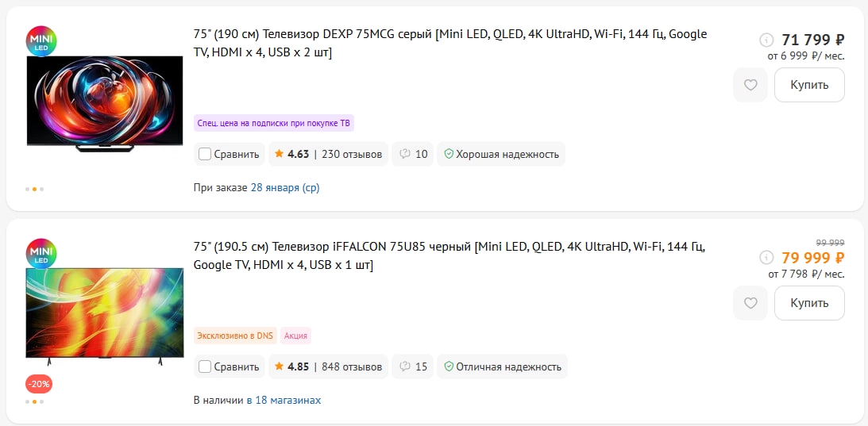Check Сравнить box for iFFALCON 75U85
Viewport: 868px width, 426px height.
pyautogui.click(x=205, y=367)
